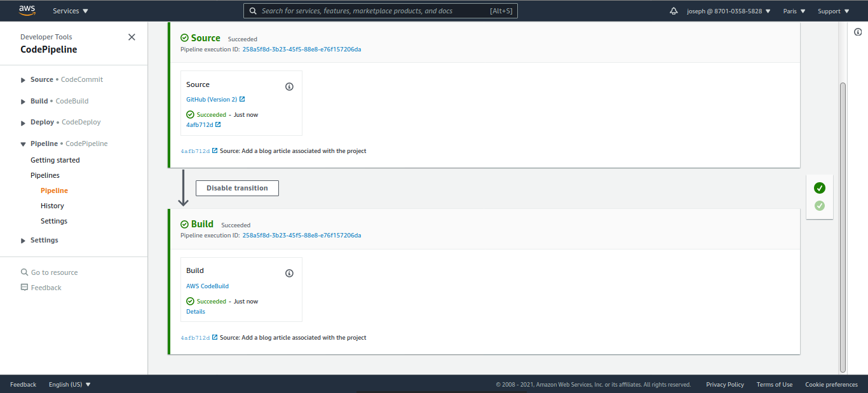Expand the Deploy CodeDeploy section

[24, 123]
